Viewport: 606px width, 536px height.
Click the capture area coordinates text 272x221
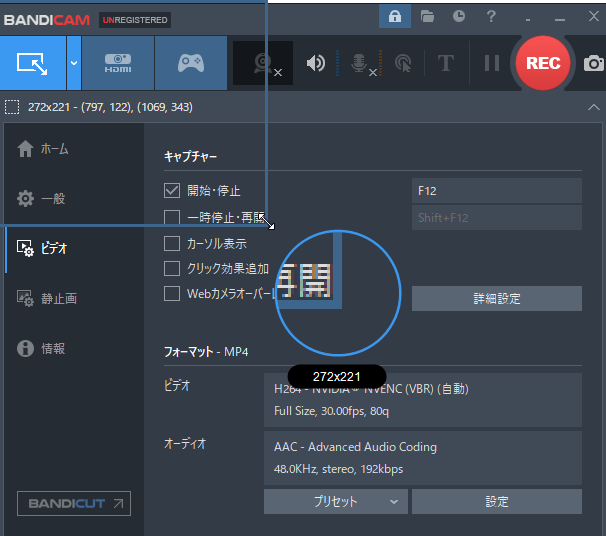point(110,107)
